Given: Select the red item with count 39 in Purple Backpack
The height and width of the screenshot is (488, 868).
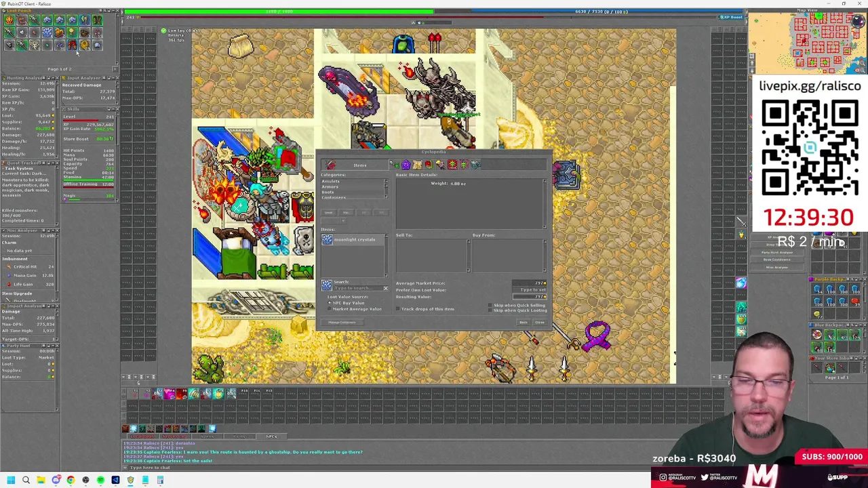Looking at the screenshot, I should 854,302.
